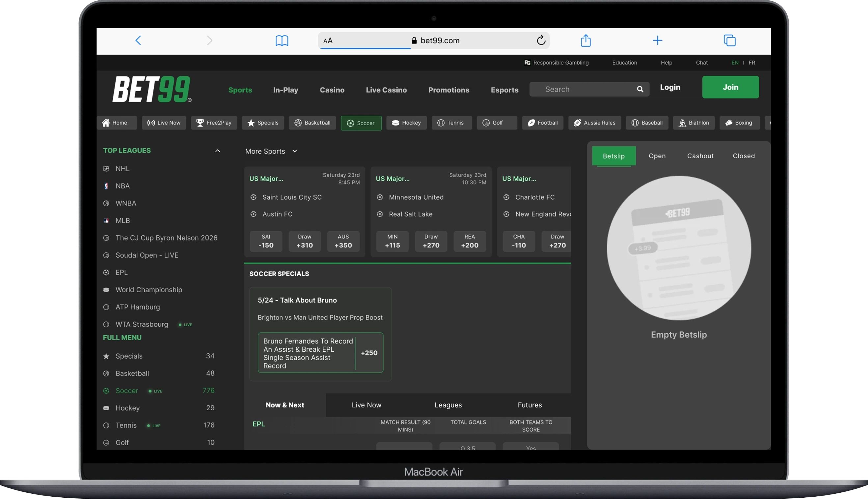868x499 pixels.
Task: Select the Open betslip tab
Action: (657, 156)
